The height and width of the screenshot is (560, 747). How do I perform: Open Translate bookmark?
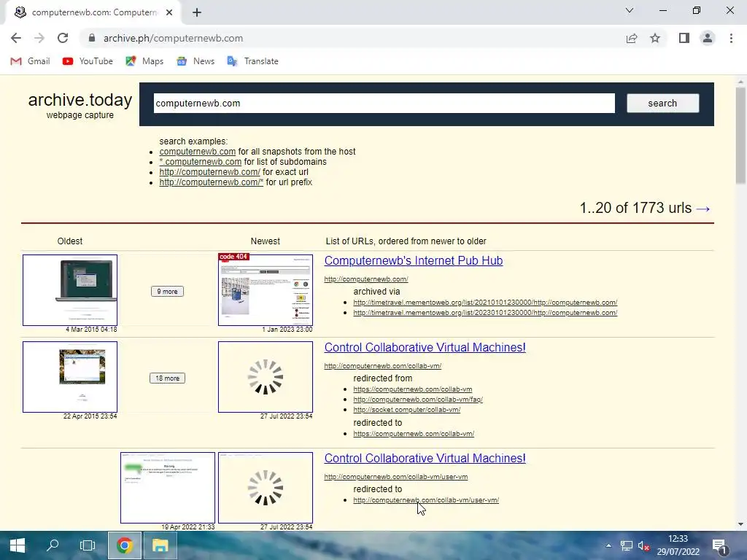tap(252, 61)
